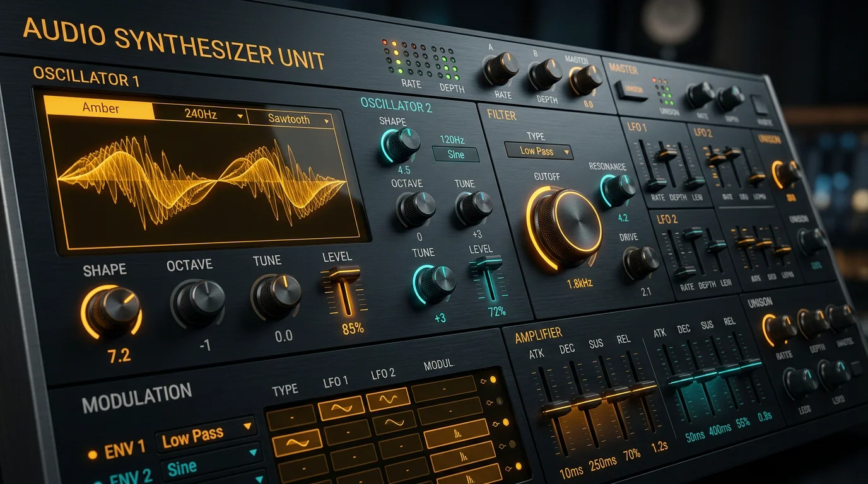Viewport: 868px width, 484px height.
Task: Click the B DEPTH knob at the top
Action: 545,74
